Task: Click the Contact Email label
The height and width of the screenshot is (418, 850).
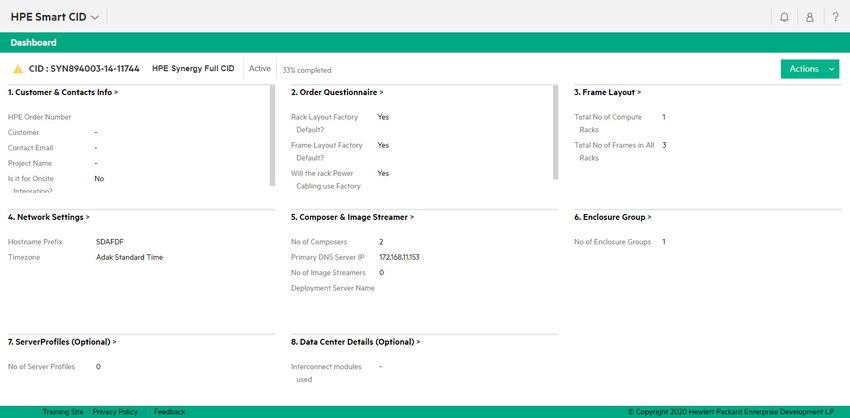Action: tap(30, 147)
